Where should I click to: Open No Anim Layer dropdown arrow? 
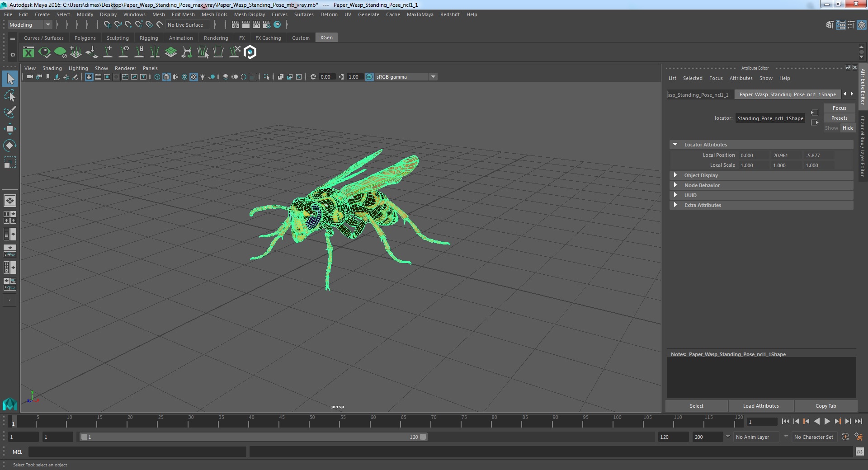point(728,437)
